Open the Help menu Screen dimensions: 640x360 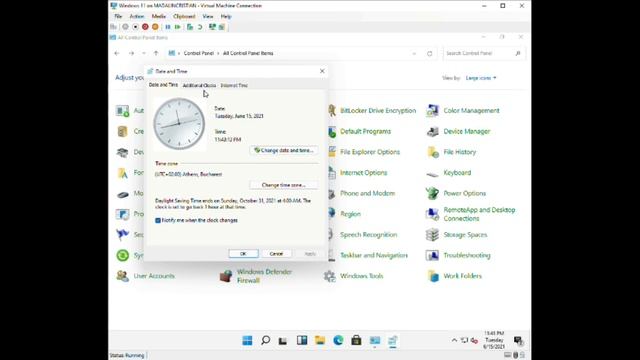pos(226,16)
